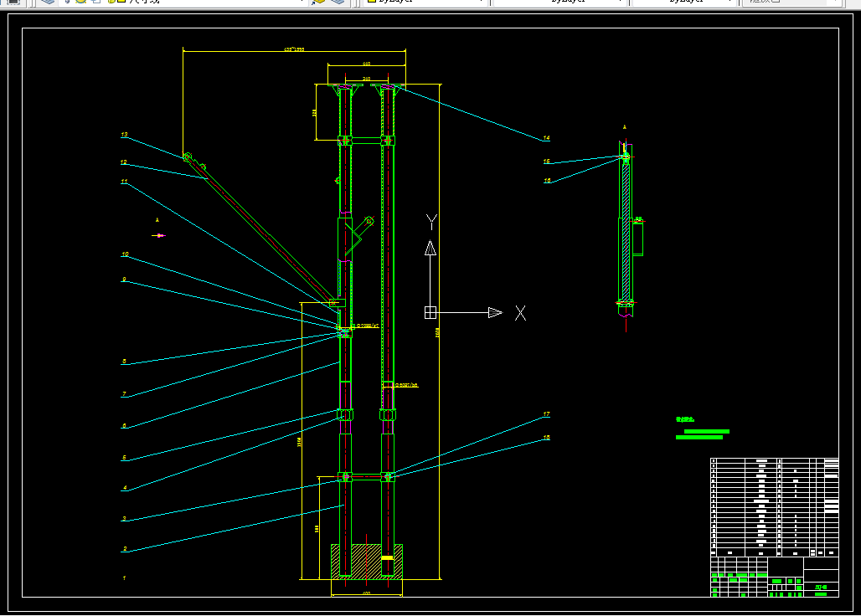Viewport: 861px width, 616px height.
Task: Select part callout number 16
Action: 547,181
